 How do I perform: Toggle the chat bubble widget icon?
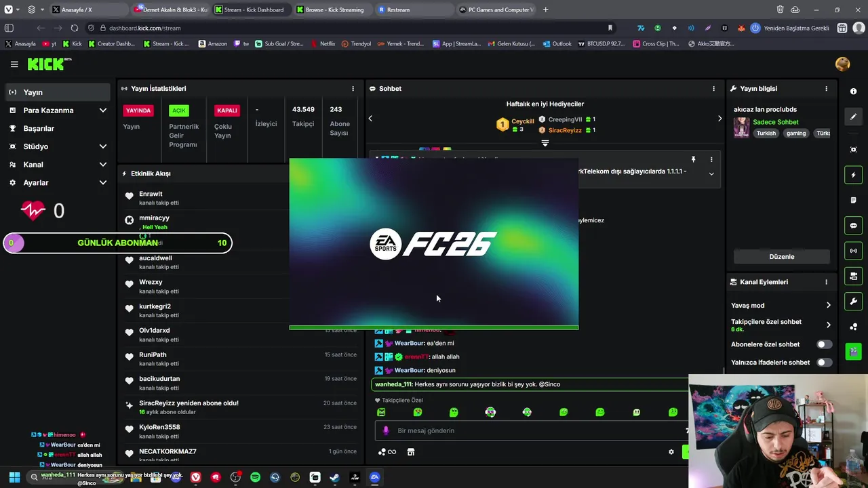853,226
